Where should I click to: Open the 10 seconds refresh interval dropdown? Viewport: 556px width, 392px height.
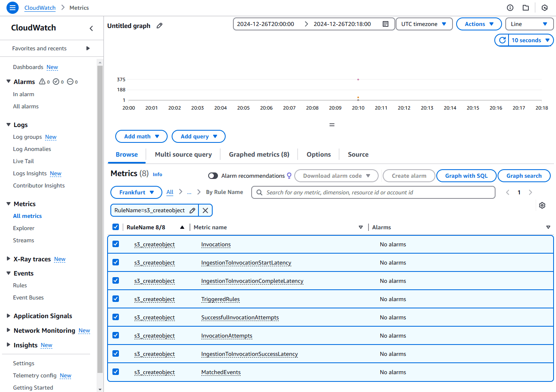click(531, 40)
